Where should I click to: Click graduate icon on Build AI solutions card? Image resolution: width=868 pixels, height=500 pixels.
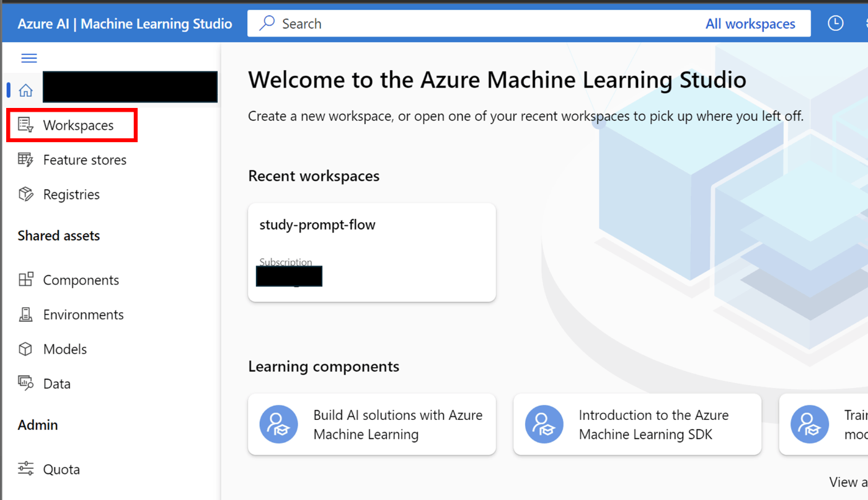tap(278, 424)
